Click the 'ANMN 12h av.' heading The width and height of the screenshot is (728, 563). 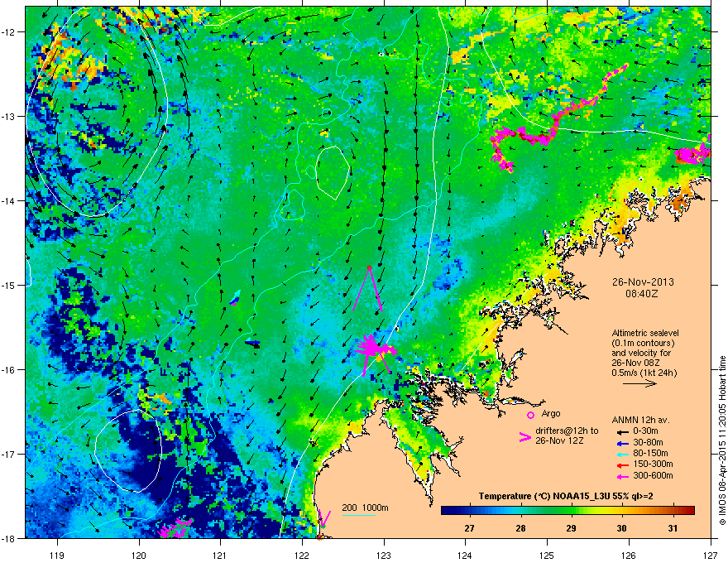(x=640, y=420)
